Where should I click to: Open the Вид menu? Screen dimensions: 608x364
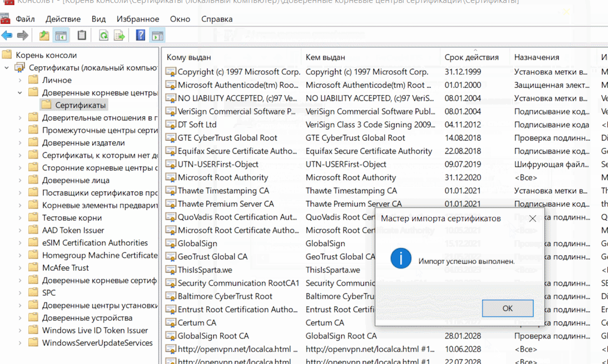[x=98, y=19]
